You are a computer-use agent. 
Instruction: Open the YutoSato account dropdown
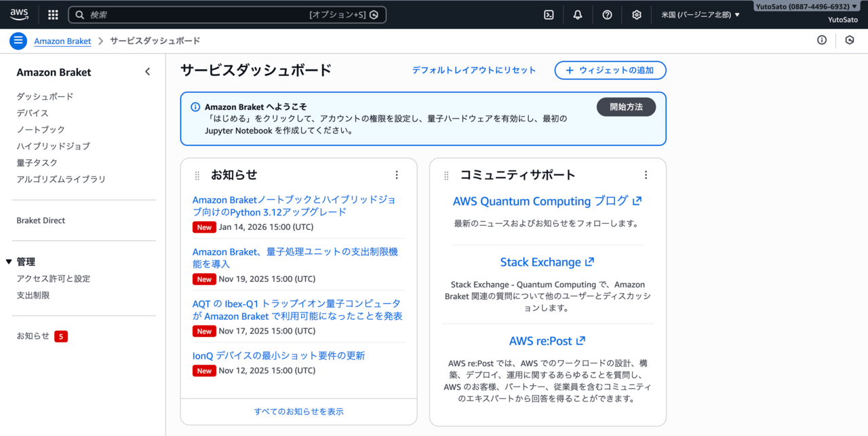tap(807, 6)
